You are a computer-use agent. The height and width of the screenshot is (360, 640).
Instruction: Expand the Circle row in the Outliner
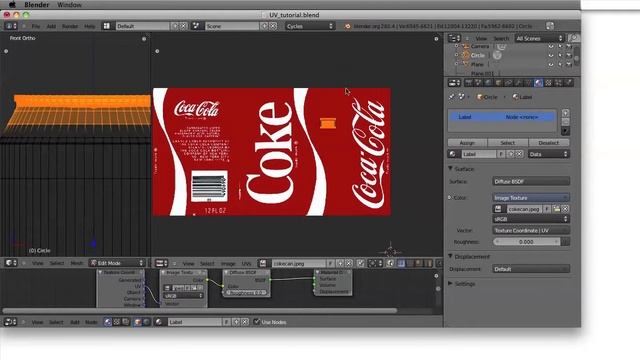(x=456, y=55)
